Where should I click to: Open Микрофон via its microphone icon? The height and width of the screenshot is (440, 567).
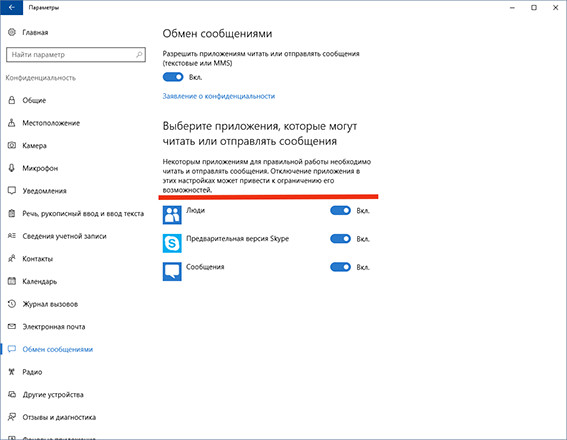[12, 168]
